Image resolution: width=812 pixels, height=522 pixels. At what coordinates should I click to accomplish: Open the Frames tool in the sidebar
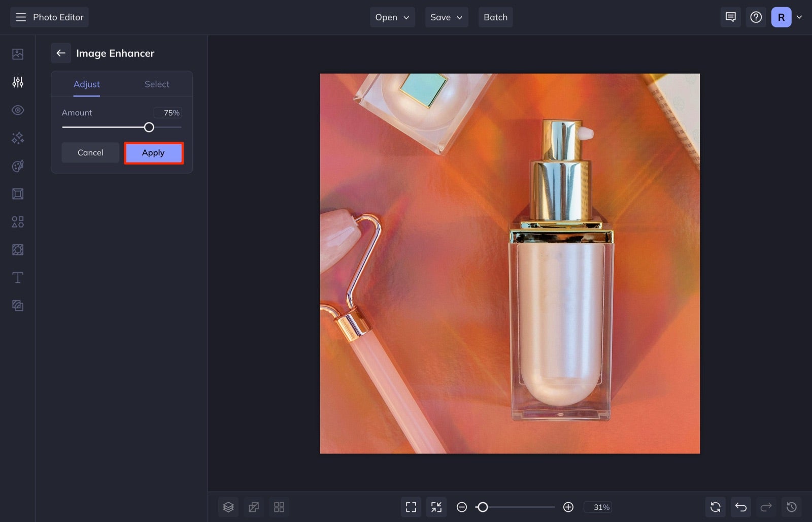pos(18,193)
